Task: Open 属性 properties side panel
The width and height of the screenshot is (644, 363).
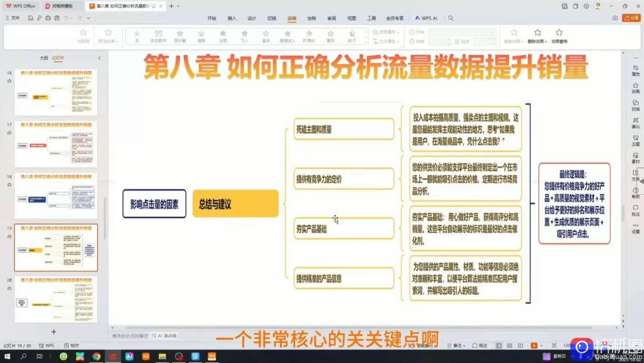Action: pos(636,70)
